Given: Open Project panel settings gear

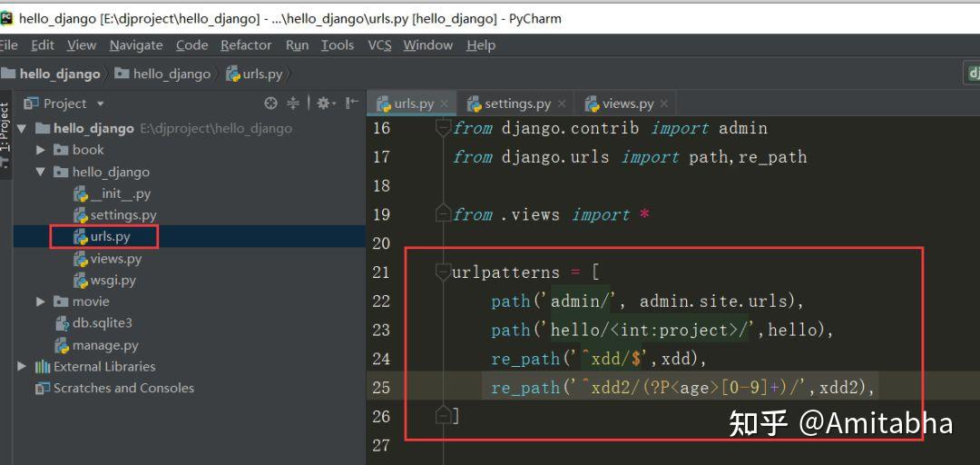Looking at the screenshot, I should 326,104.
